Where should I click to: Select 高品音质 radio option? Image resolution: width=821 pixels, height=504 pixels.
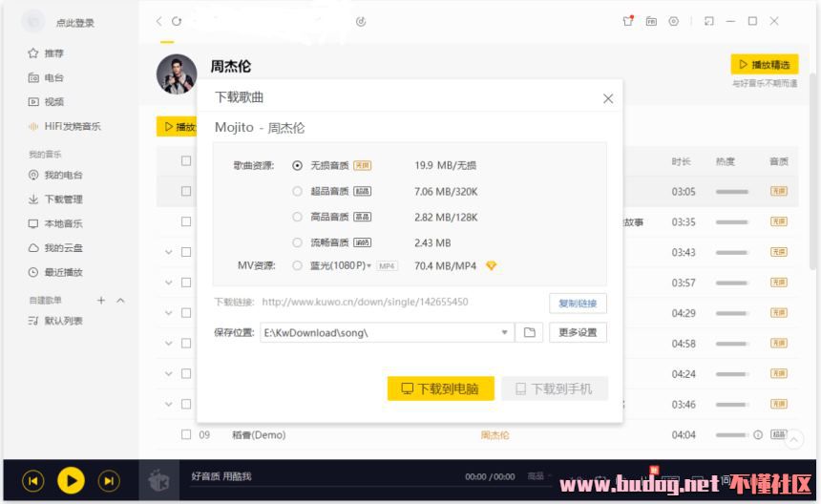[x=298, y=217]
